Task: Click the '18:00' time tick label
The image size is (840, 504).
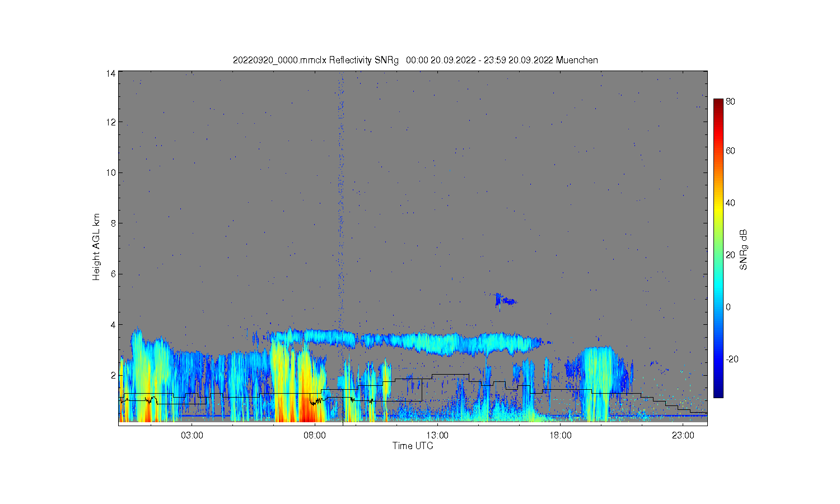Action: tap(560, 435)
